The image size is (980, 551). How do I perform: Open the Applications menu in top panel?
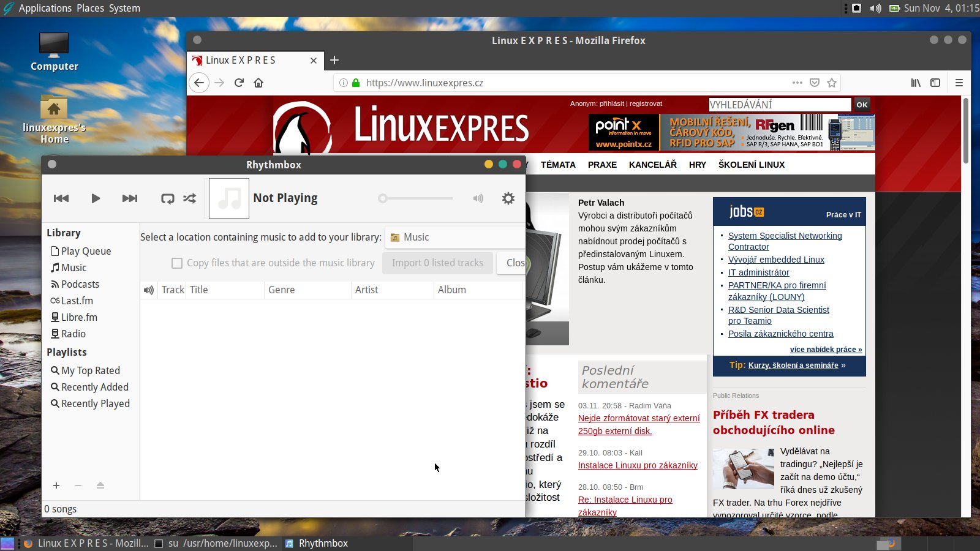pyautogui.click(x=45, y=8)
